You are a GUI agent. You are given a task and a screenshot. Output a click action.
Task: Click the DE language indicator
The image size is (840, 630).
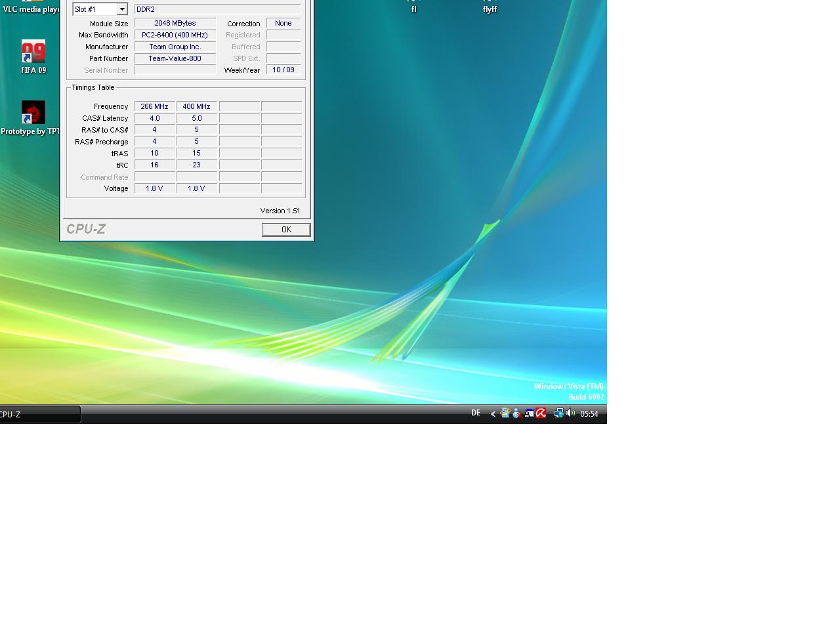475,413
